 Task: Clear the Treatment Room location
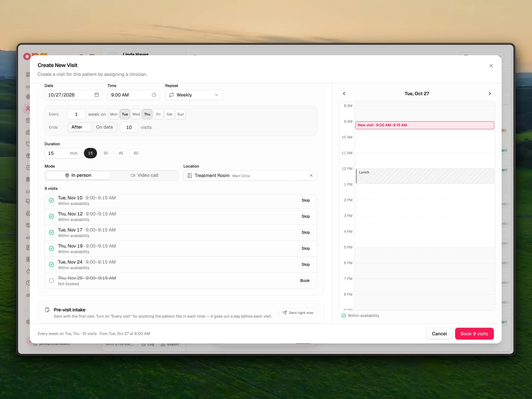point(311,175)
